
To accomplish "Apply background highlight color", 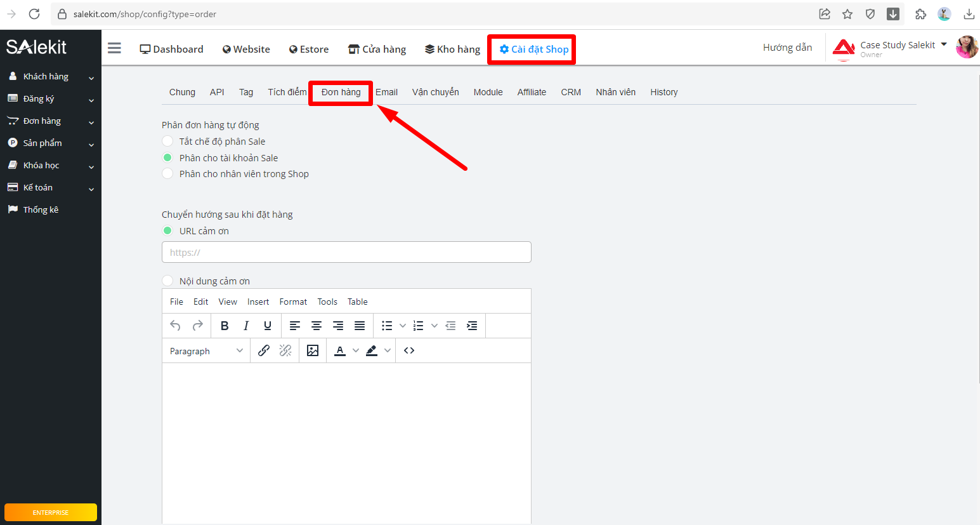I will click(x=372, y=350).
